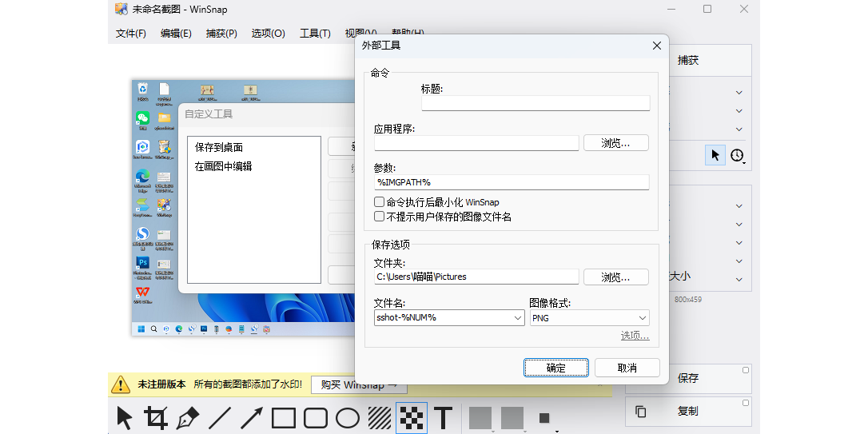Toggle the small checkbox on 保存 button
868x434 pixels.
click(746, 370)
